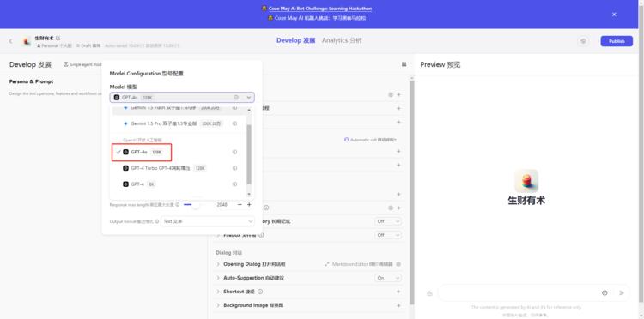This screenshot has height=319, width=644.
Task: Expand the Background image section
Action: 218,305
